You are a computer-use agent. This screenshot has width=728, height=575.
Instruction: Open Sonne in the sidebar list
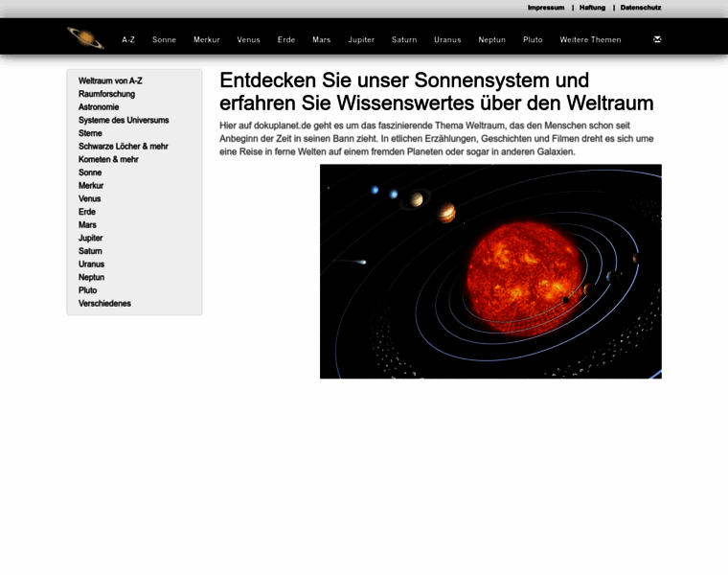tap(90, 172)
